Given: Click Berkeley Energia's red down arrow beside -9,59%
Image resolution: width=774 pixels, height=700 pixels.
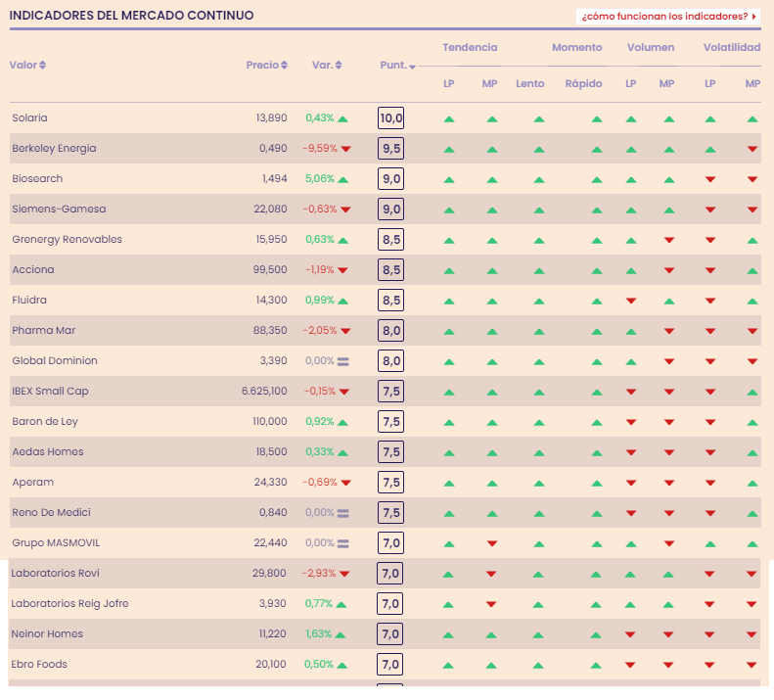Looking at the screenshot, I should tap(346, 149).
